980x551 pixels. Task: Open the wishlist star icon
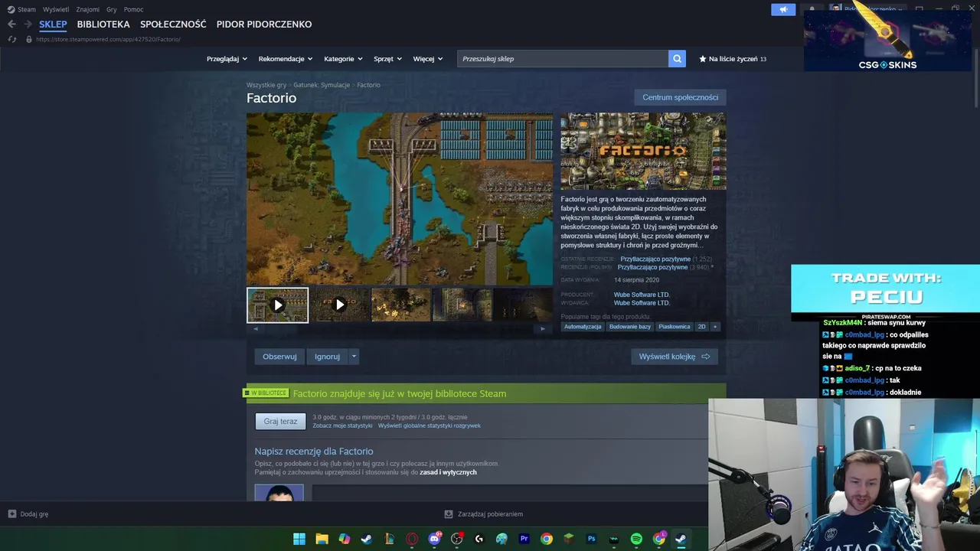click(x=703, y=59)
